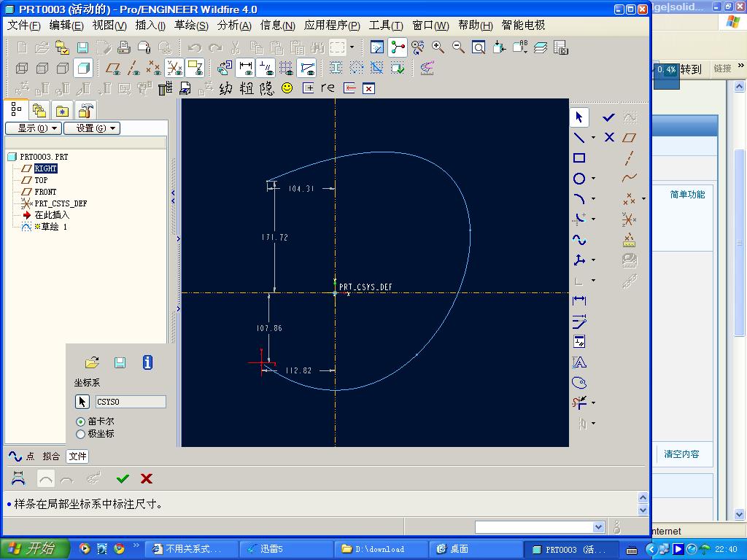Open the 智能电极 menu
Image resolution: width=747 pixels, height=560 pixels.
(x=523, y=26)
